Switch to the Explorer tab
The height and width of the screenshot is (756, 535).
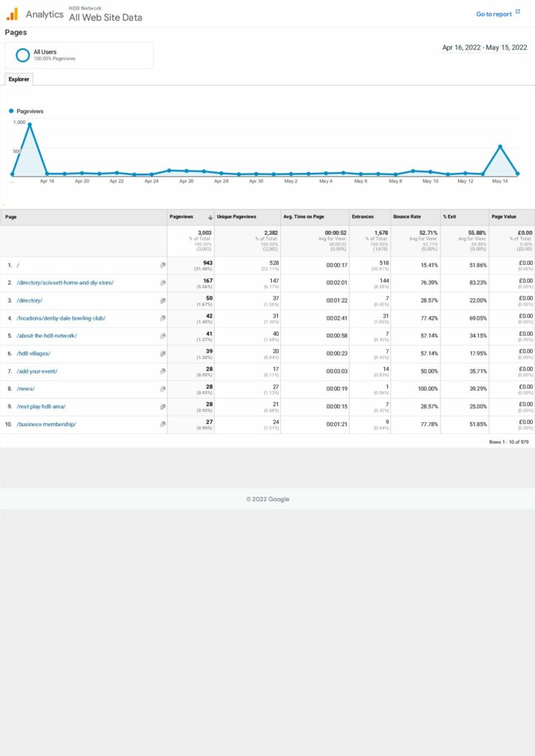click(x=18, y=79)
